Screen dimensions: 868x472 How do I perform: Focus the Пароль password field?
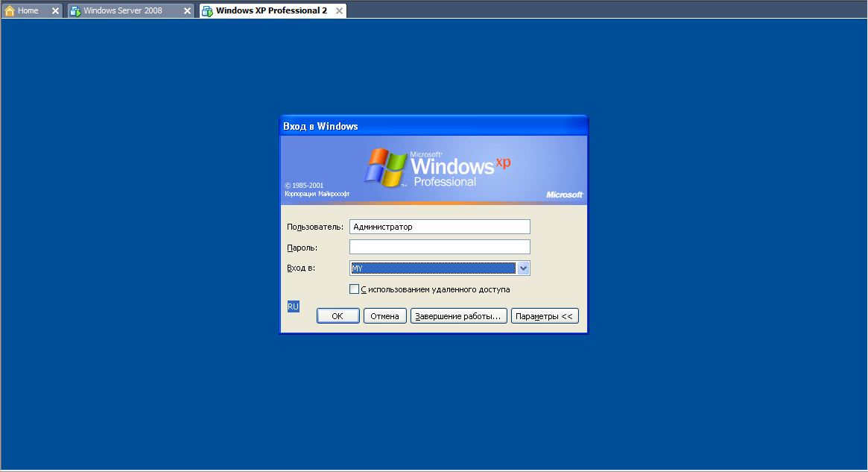[440, 247]
